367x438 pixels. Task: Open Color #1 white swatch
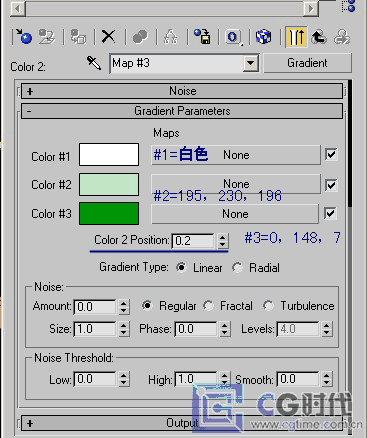pyautogui.click(x=109, y=154)
